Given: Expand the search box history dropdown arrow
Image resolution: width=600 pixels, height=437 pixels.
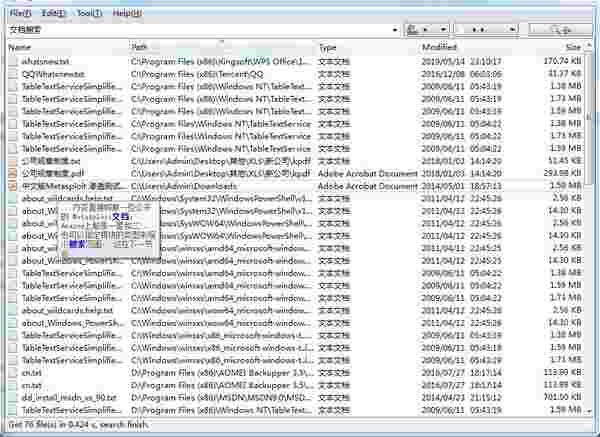Looking at the screenshot, I should pyautogui.click(x=395, y=29).
